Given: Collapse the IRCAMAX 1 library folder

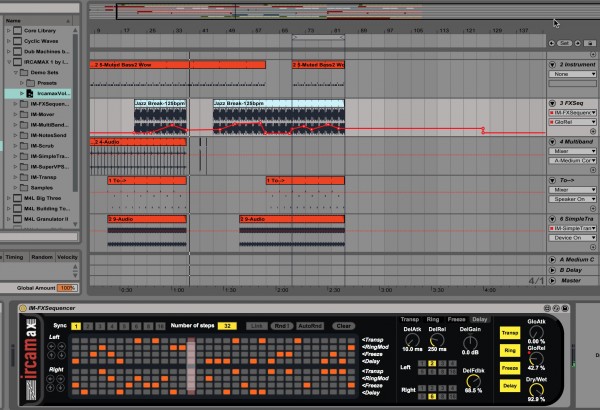Looking at the screenshot, I should tap(8, 62).
